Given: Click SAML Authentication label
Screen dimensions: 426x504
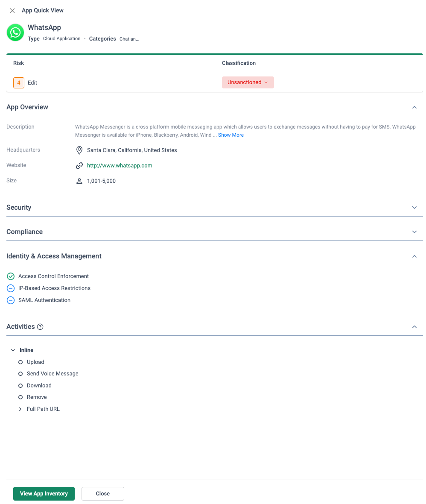Looking at the screenshot, I should coord(44,300).
